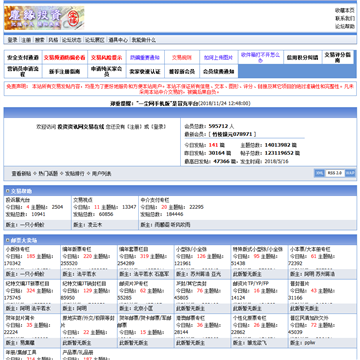This screenshot has width=360, height=360.
Task: Open the 申请纯买家会员 link
Action: click(107, 71)
